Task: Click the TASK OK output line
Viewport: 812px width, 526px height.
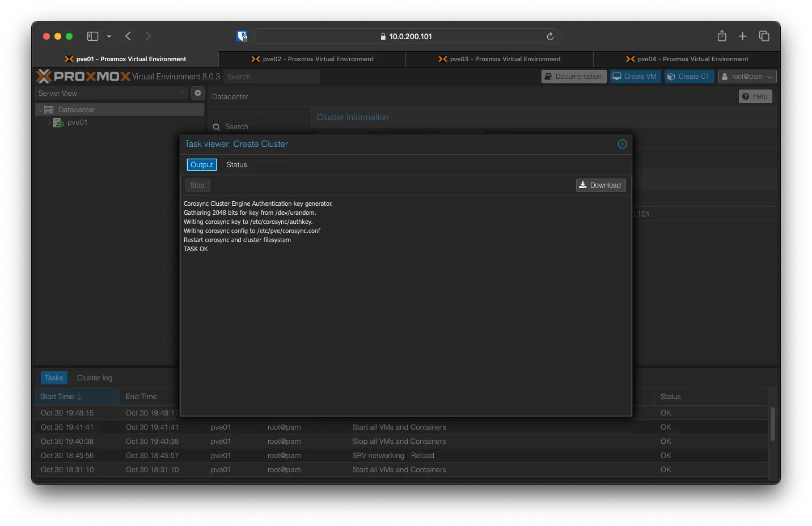Action: (196, 249)
